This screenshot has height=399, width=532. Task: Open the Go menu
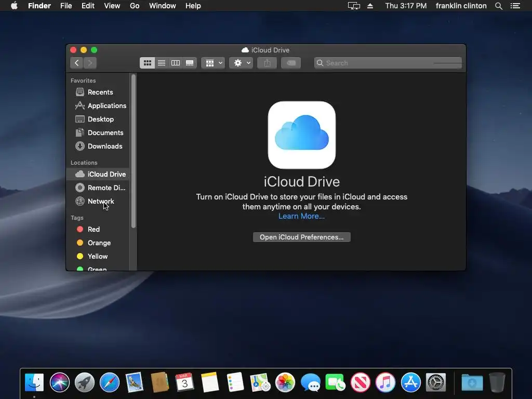(135, 6)
